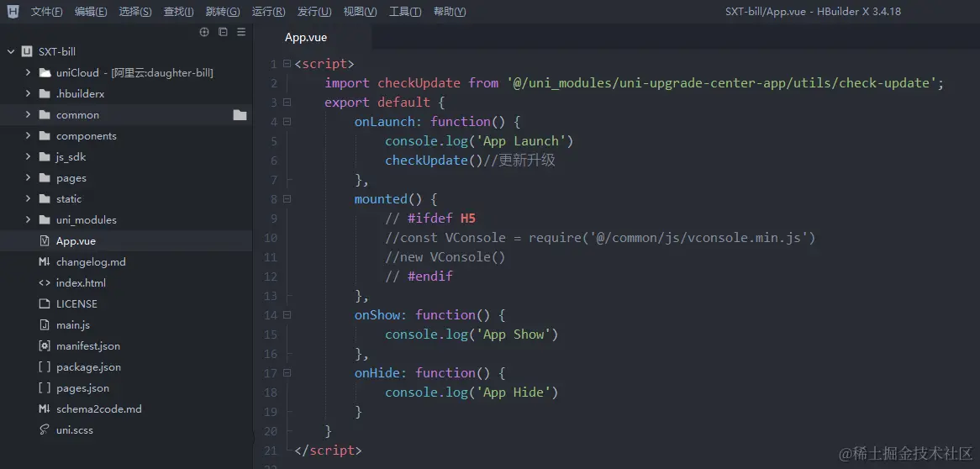Click the SXT-bill project icon

[x=27, y=51]
